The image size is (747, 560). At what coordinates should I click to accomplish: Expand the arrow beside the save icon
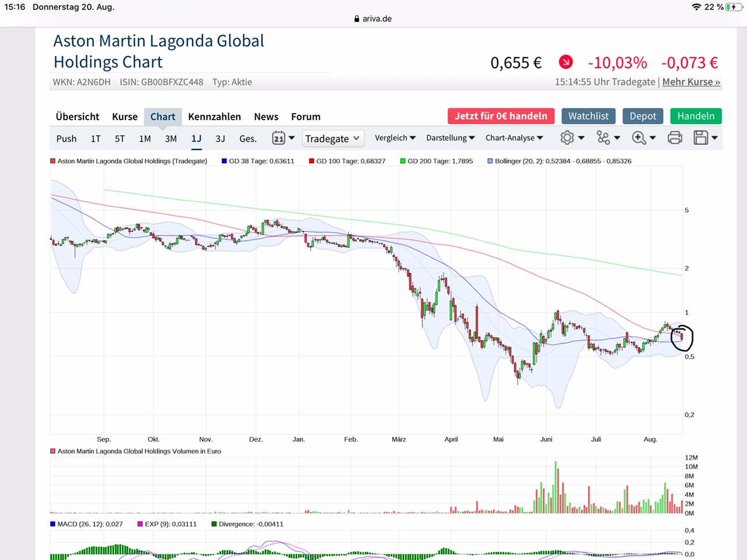(714, 138)
